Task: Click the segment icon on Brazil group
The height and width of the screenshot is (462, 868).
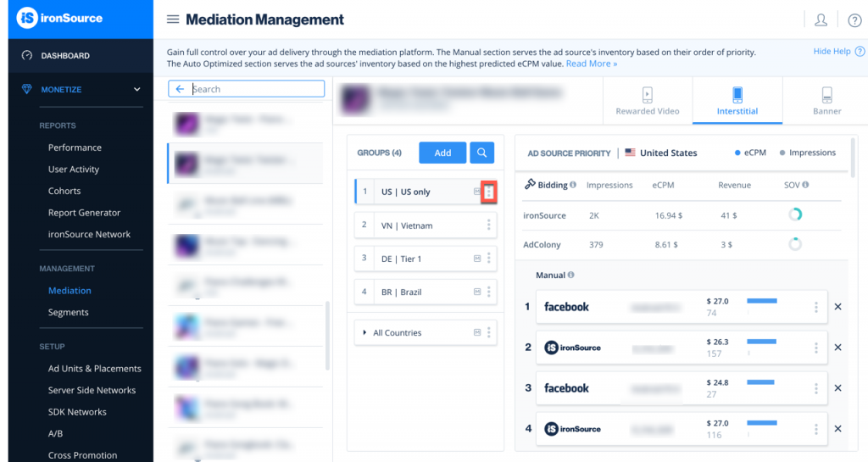Action: click(477, 292)
